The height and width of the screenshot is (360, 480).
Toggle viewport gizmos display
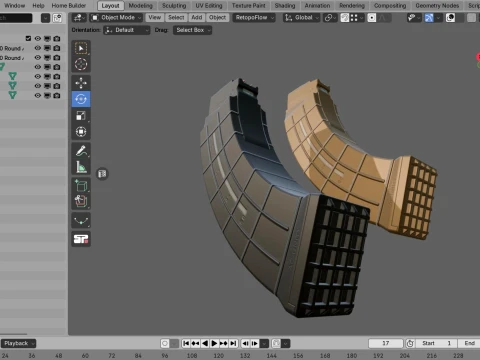[x=429, y=17]
